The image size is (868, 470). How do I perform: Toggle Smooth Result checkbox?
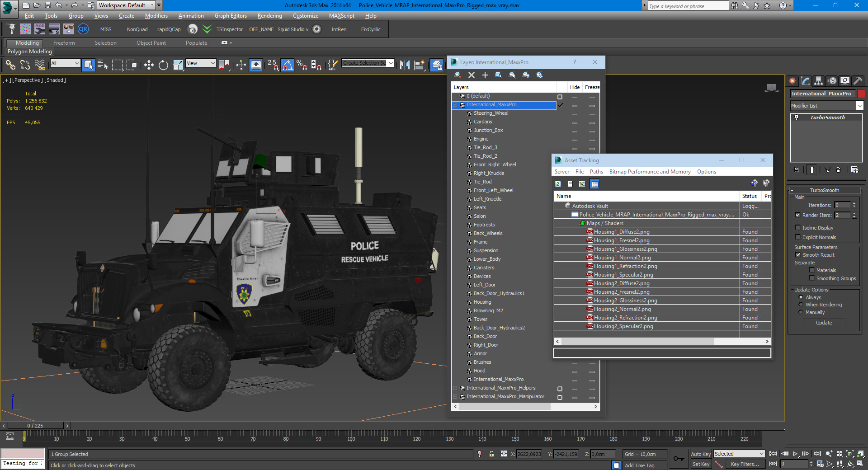pos(798,255)
